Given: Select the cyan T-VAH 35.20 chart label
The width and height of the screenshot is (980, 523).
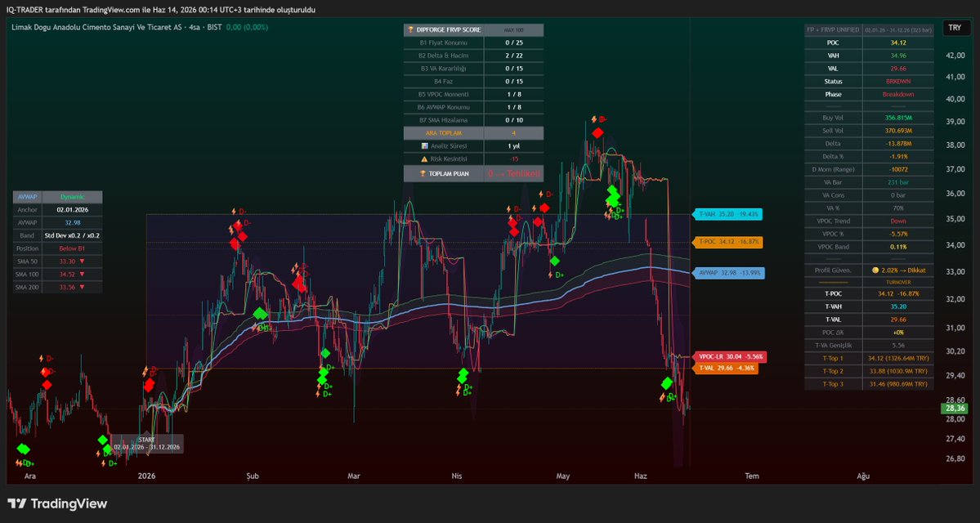Looking at the screenshot, I should click(x=730, y=214).
